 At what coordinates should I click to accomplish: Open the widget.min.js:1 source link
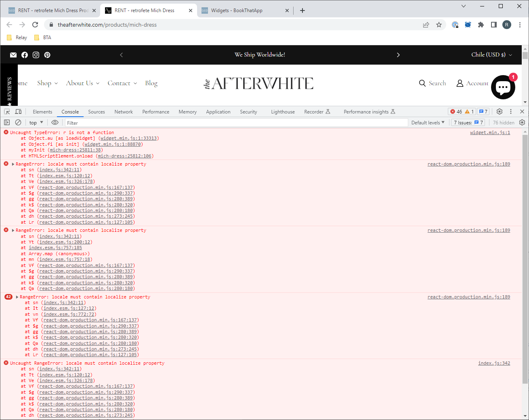[x=489, y=132]
